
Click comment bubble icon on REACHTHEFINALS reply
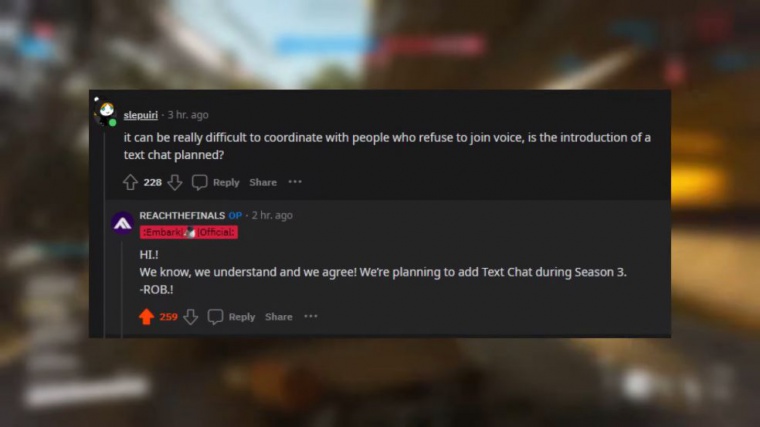coord(215,316)
